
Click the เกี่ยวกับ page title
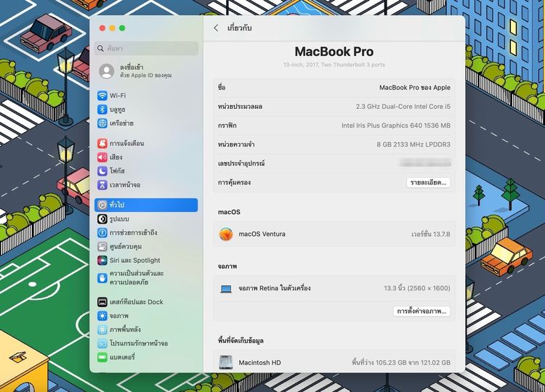tap(240, 28)
